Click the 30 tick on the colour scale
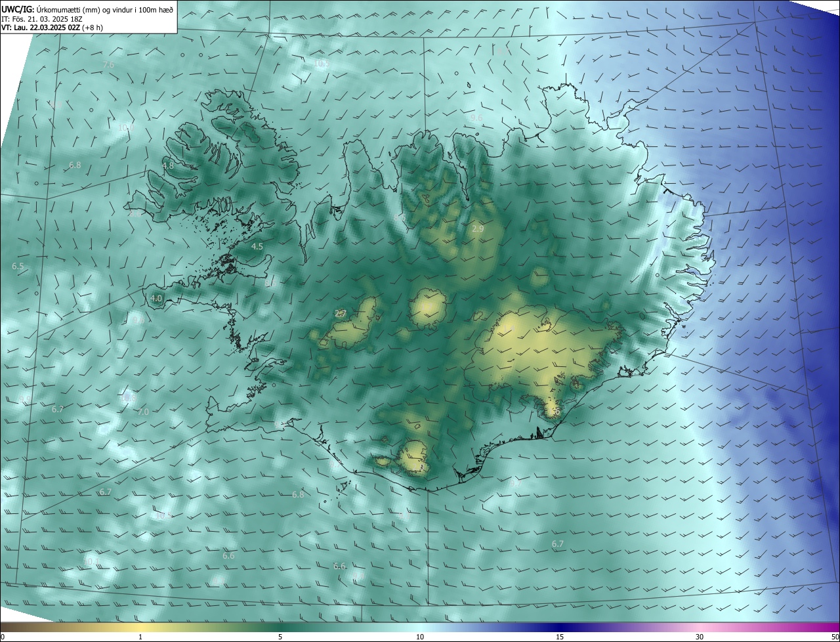 pos(700,637)
